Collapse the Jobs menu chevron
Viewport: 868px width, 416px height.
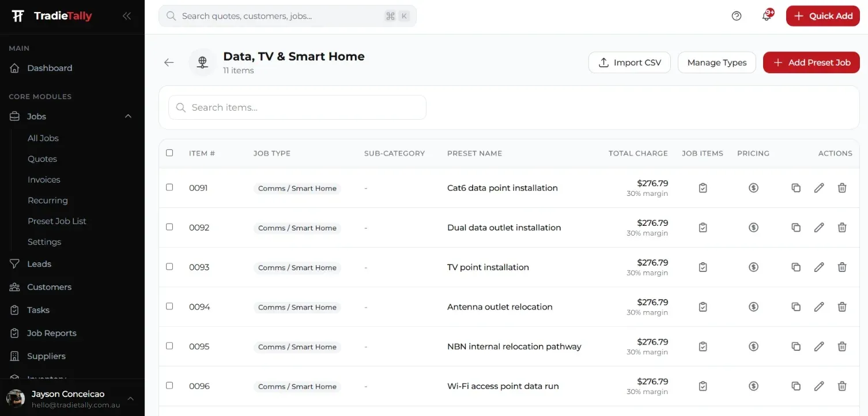[x=128, y=116]
